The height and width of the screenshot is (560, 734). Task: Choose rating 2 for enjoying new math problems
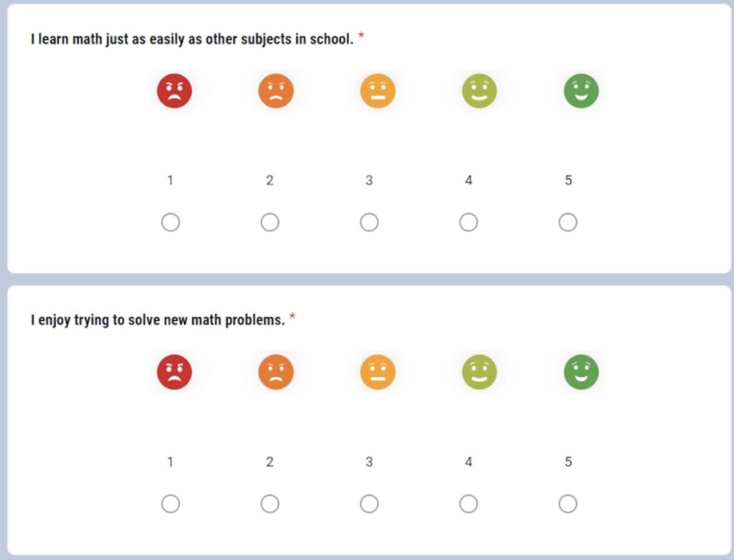tap(270, 504)
